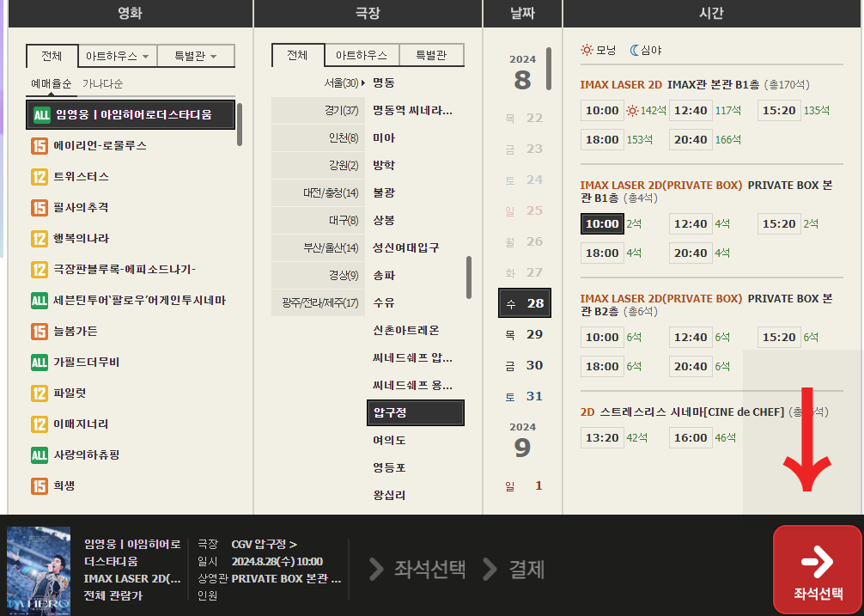Viewport: 864px width, 616px height.
Task: Click the 12 rating icon beside 행복의나라
Action: 40,239
